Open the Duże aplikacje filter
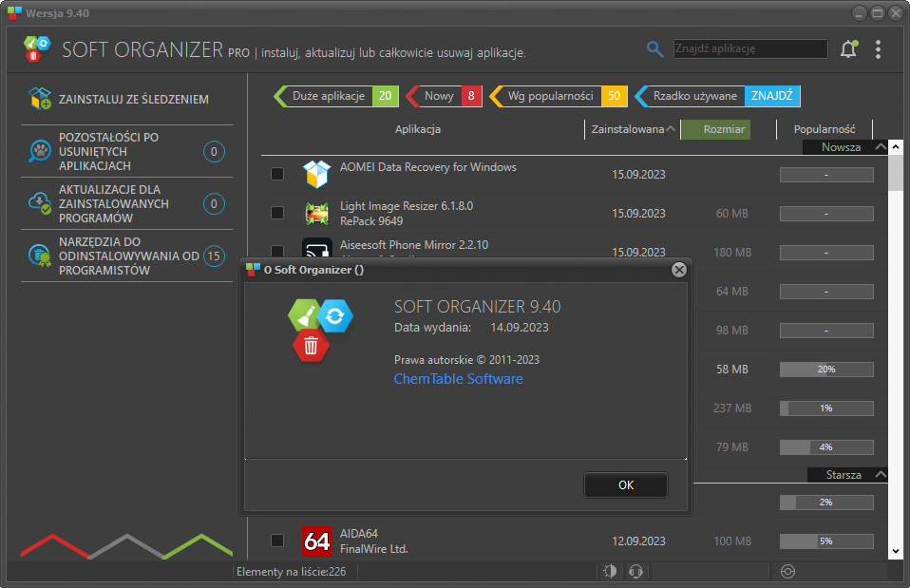The height and width of the screenshot is (588, 910). [336, 96]
